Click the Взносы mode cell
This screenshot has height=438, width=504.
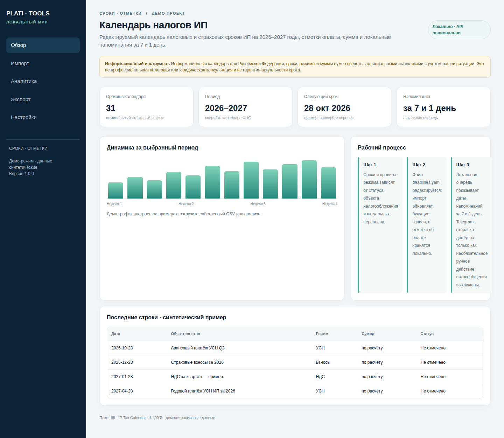[323, 362]
